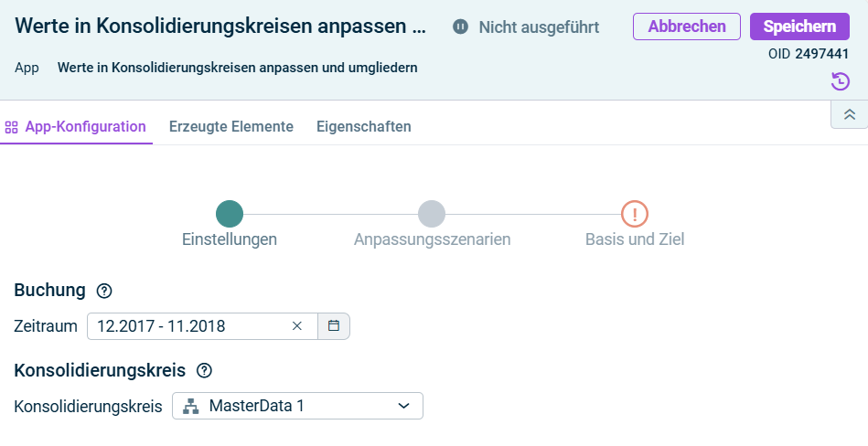The height and width of the screenshot is (446, 868).
Task: Click into the Zeitraum date range field
Action: click(183, 326)
